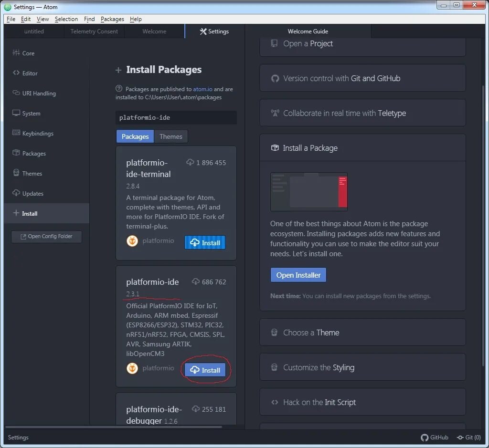
Task: Open the File menu
Action: pos(11,19)
